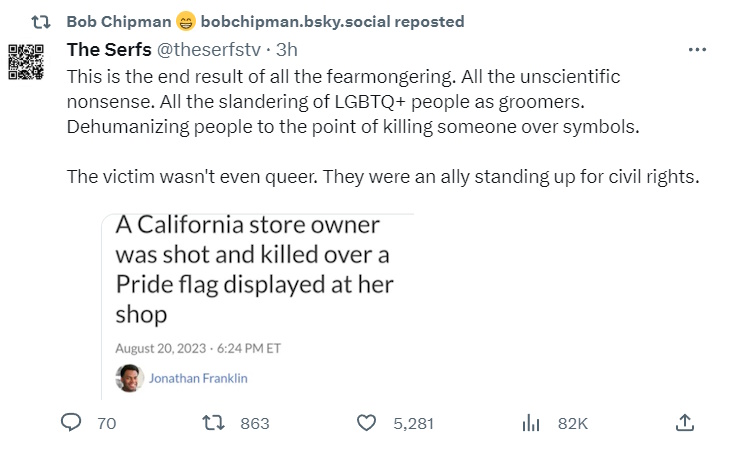
Task: Open the three-dot more options menu
Action: click(697, 49)
